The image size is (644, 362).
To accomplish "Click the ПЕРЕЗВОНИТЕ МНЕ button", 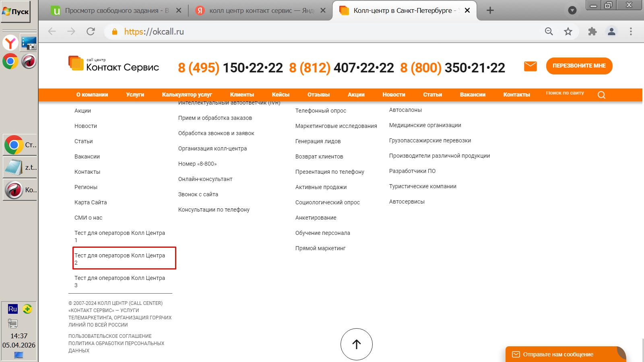I will [x=579, y=66].
